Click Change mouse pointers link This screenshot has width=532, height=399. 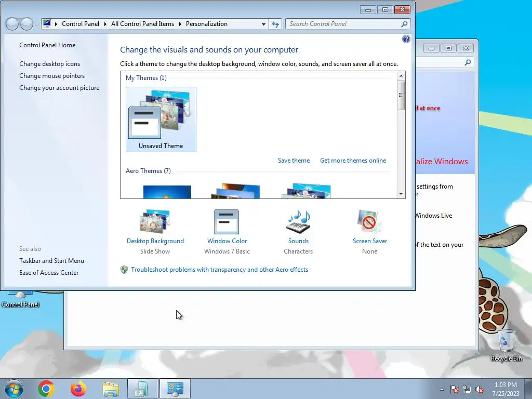click(x=52, y=76)
